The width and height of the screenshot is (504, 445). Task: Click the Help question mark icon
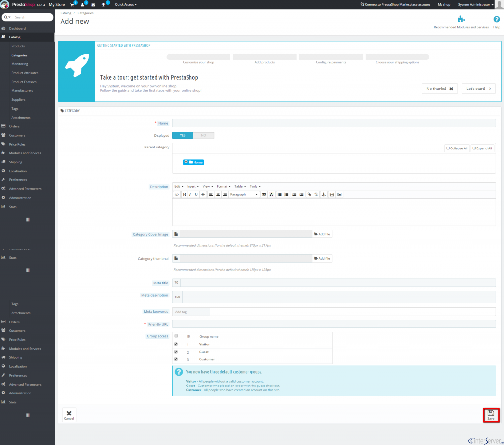(x=496, y=19)
